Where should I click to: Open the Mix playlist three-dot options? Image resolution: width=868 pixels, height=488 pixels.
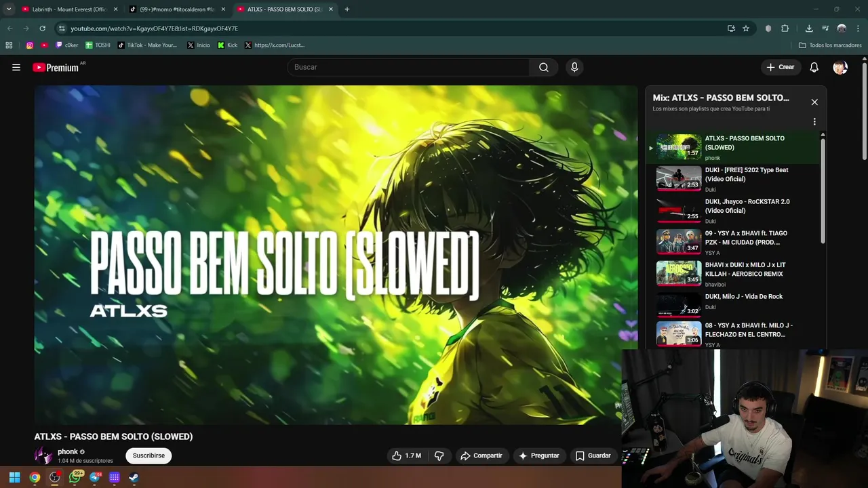point(814,122)
